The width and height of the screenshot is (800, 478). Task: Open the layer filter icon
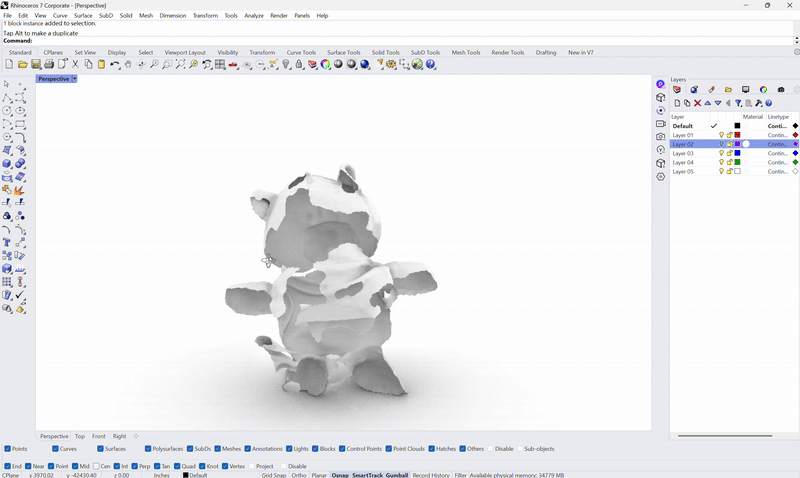[x=739, y=103]
